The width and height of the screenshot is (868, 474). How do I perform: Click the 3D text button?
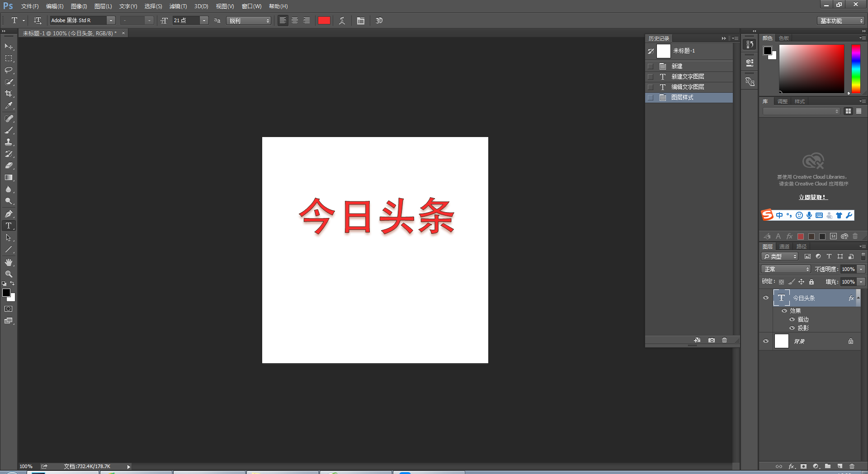pyautogui.click(x=379, y=20)
